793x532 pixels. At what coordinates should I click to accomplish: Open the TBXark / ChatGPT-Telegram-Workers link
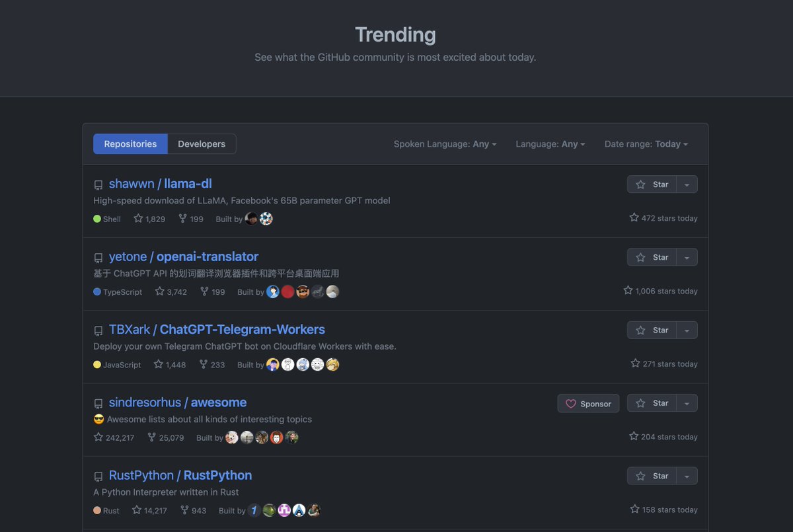click(217, 329)
